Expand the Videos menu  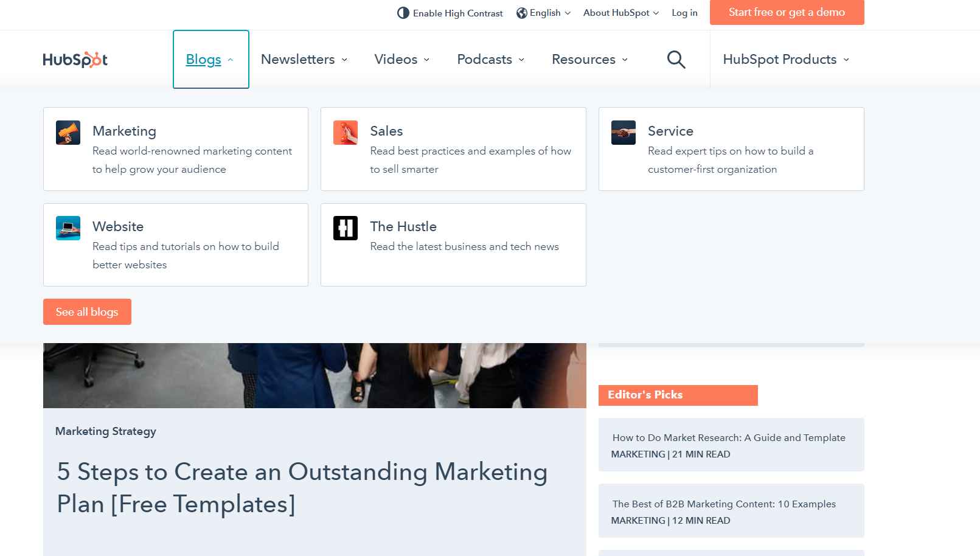402,59
